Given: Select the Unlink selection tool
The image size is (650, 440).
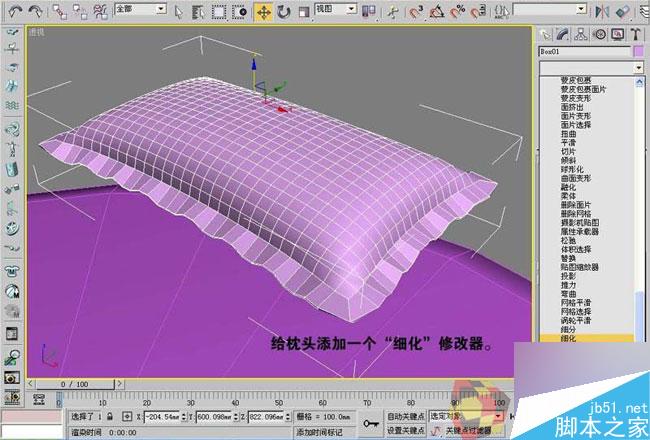Looking at the screenshot, I should (80, 12).
